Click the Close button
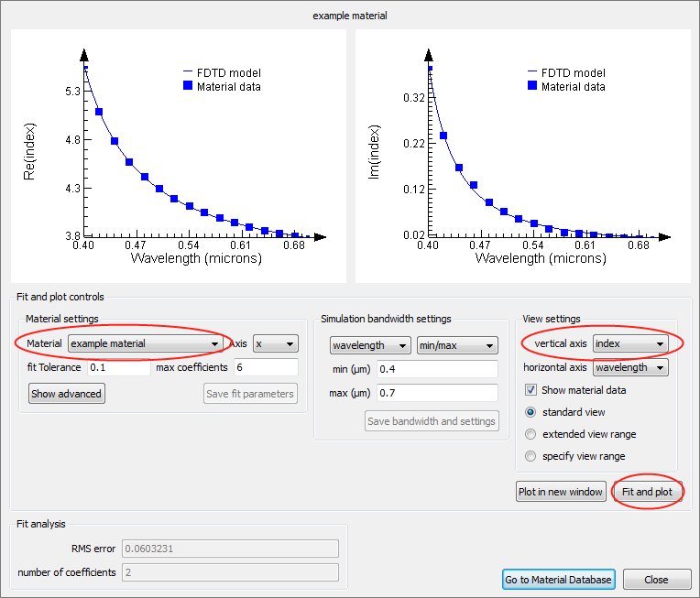This screenshot has width=700, height=598. 656,580
